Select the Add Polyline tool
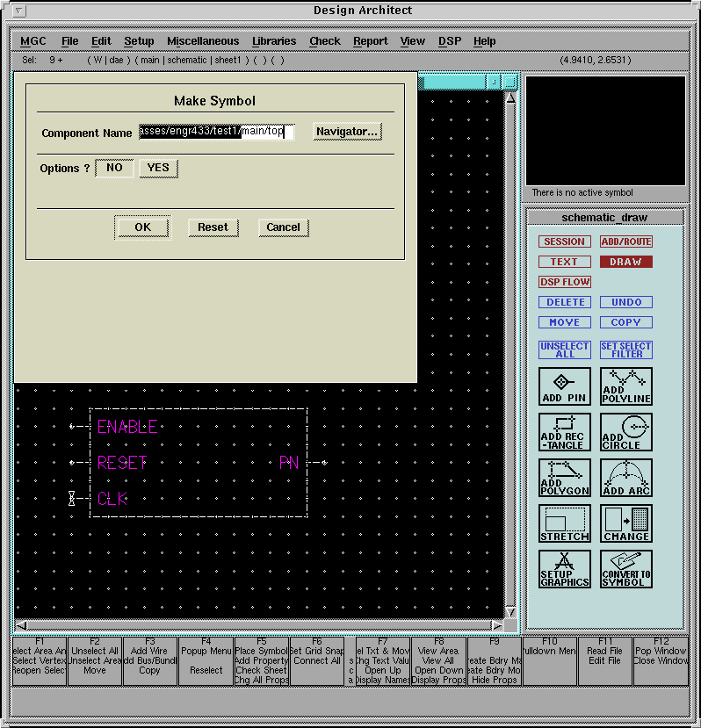 coord(626,386)
